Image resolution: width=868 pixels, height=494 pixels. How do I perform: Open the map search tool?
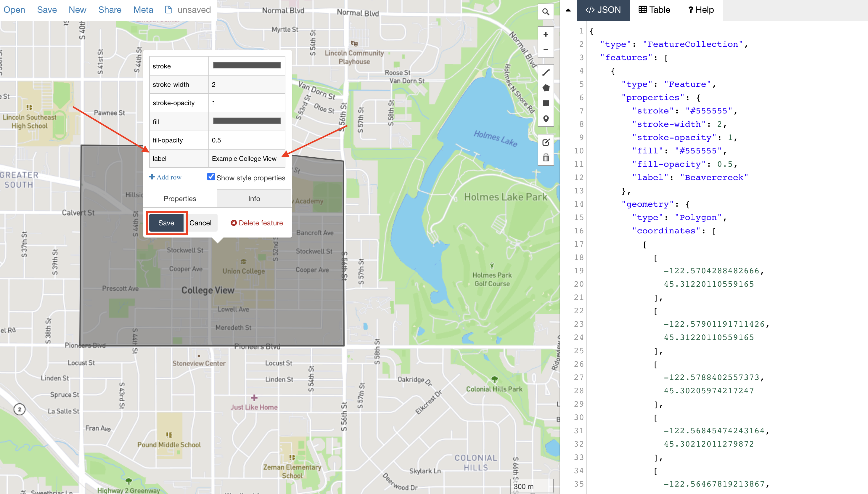coord(546,12)
